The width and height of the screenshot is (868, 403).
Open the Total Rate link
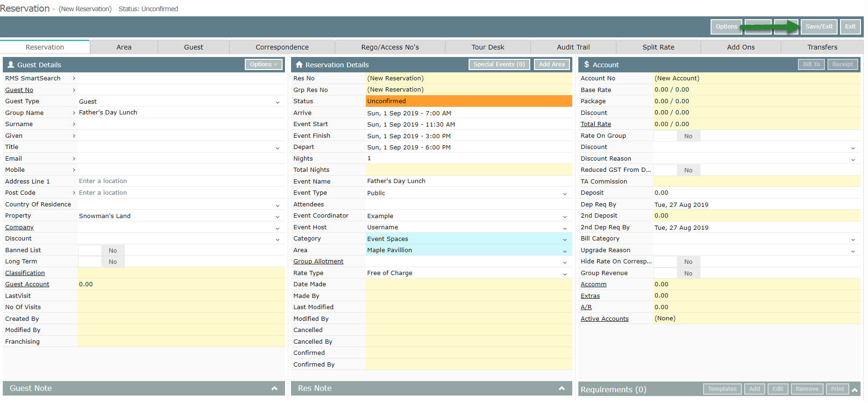click(x=596, y=124)
